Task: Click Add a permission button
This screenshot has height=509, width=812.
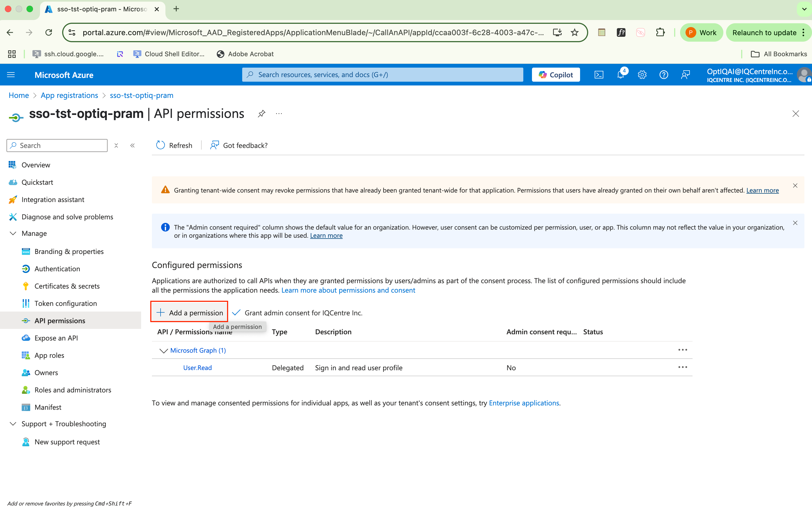Action: (x=189, y=312)
